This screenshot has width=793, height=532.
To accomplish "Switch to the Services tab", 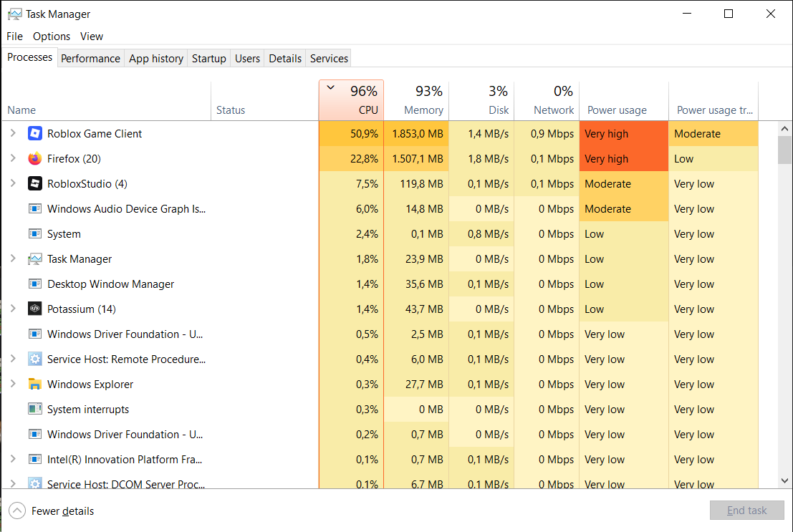I will tap(330, 59).
